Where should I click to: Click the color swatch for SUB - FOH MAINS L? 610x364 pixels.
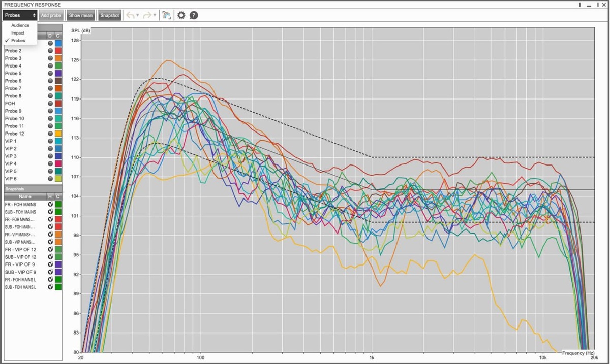[x=58, y=287]
